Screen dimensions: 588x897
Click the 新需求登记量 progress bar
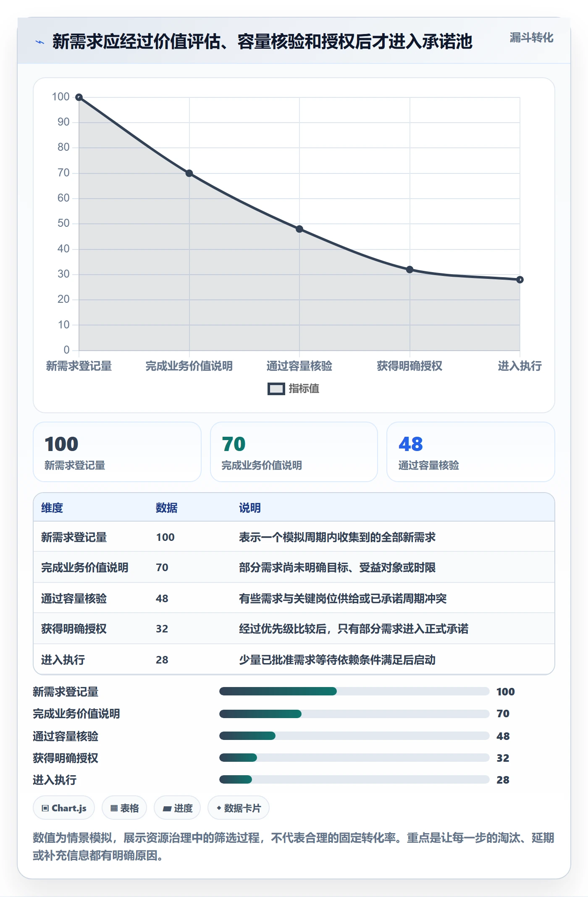pyautogui.click(x=354, y=691)
